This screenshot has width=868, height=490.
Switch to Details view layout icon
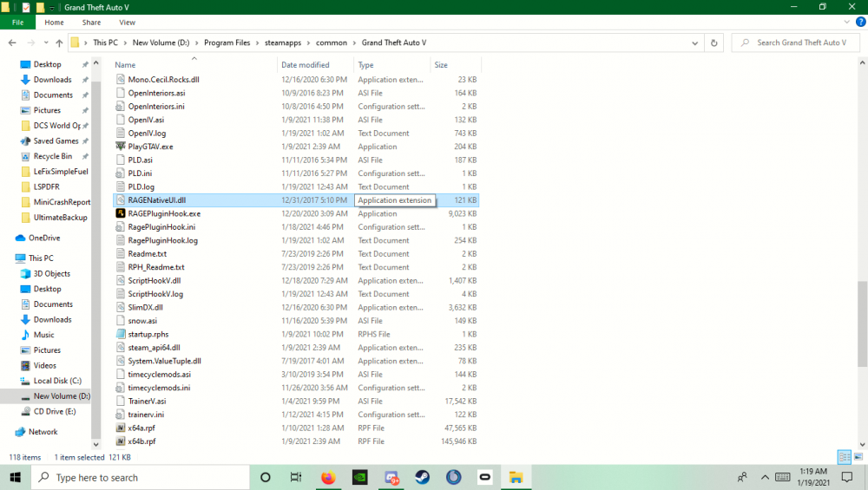click(x=844, y=457)
